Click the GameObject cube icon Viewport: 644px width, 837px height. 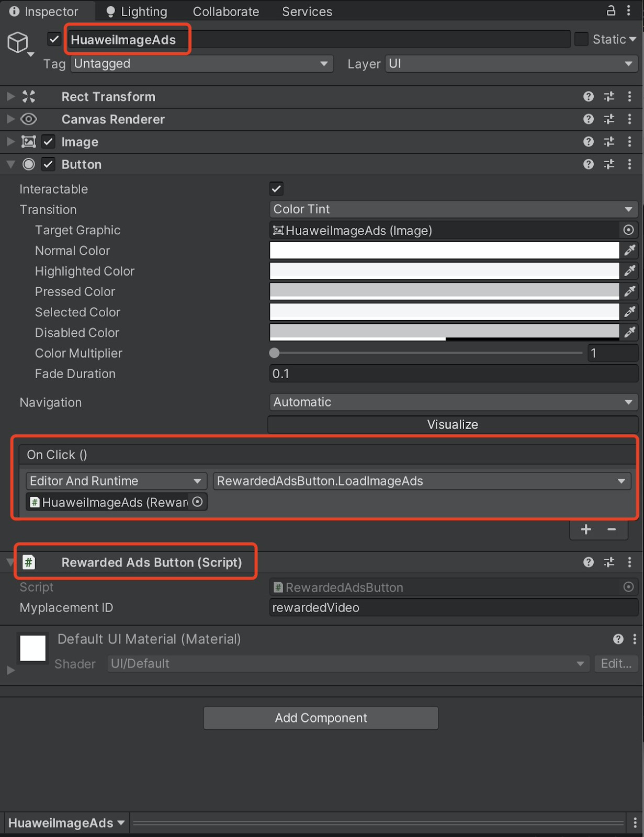click(x=18, y=42)
